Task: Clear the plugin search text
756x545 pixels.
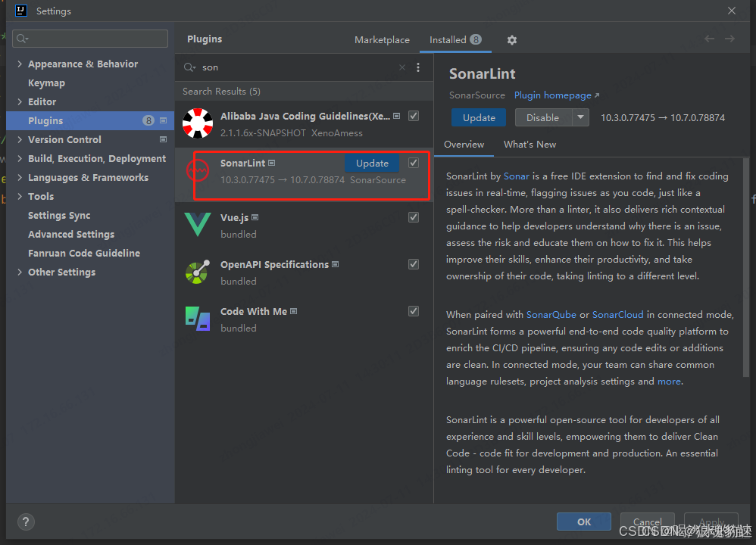Action: tap(402, 67)
